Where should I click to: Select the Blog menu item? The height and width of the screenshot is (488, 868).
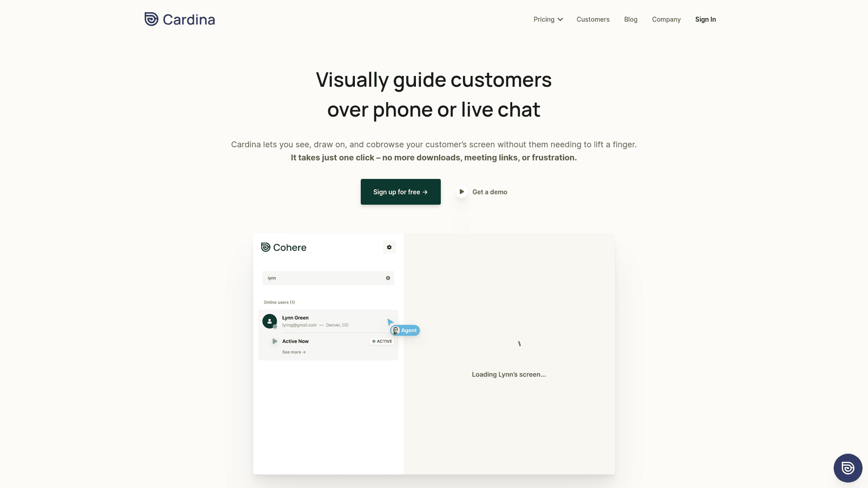coord(631,19)
